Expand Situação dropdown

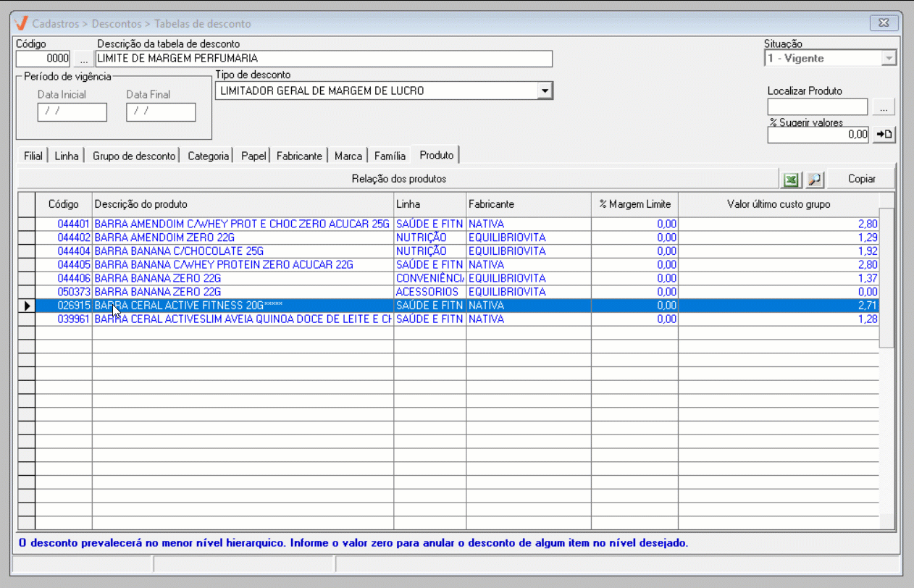(x=889, y=59)
